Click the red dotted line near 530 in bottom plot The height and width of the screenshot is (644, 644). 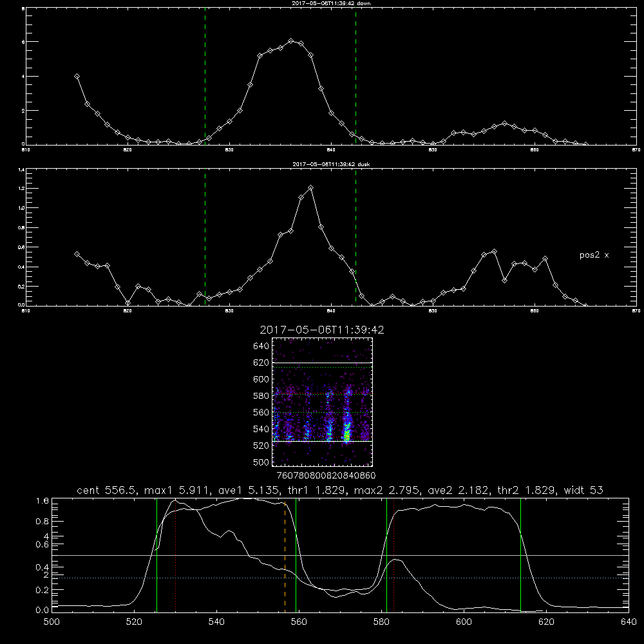[176, 555]
